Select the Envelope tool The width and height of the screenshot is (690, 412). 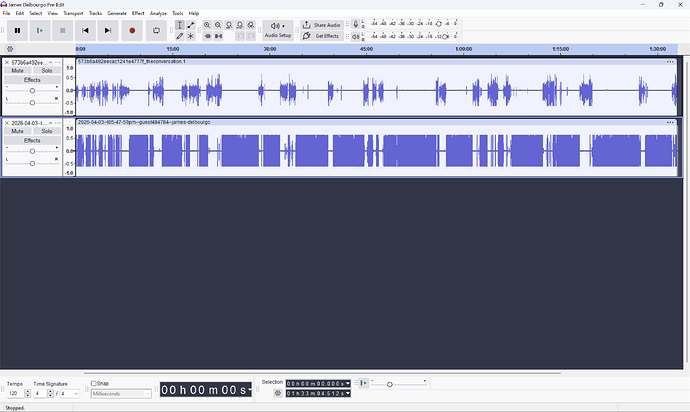coord(191,25)
